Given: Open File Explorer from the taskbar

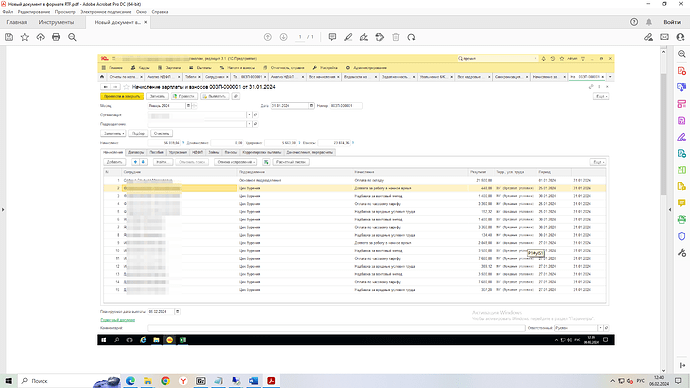Looking at the screenshot, I should coord(148,381).
